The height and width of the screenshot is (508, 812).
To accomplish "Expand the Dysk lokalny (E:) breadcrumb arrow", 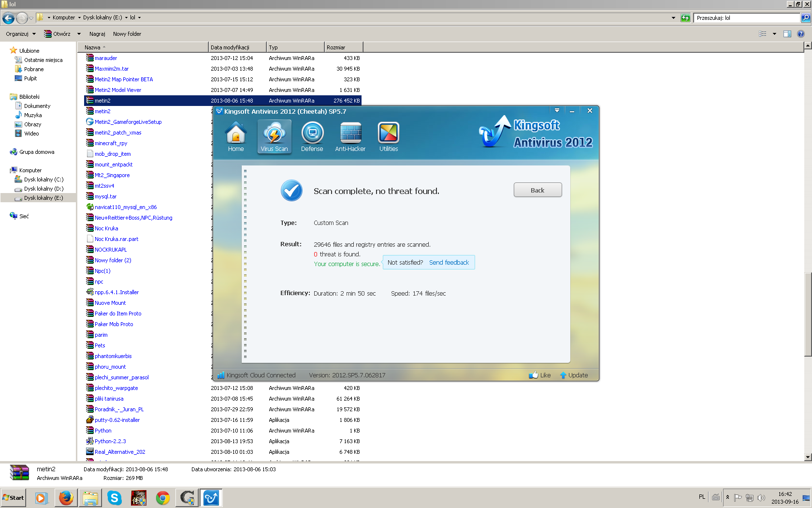I will (127, 17).
